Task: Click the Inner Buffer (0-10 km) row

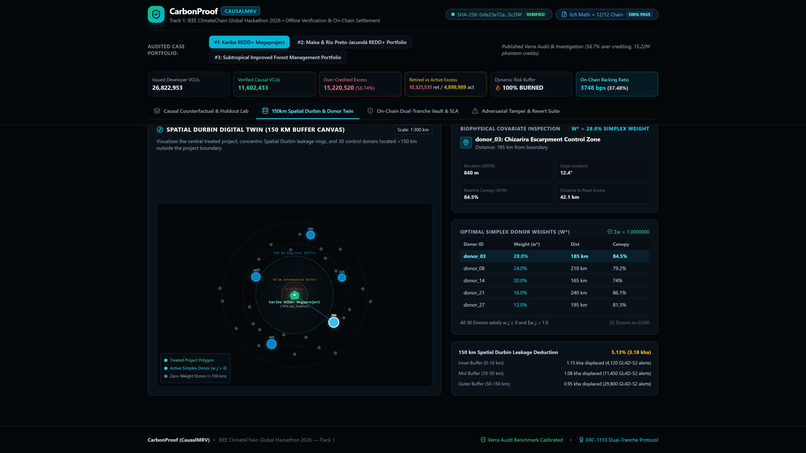Action: (x=554, y=363)
